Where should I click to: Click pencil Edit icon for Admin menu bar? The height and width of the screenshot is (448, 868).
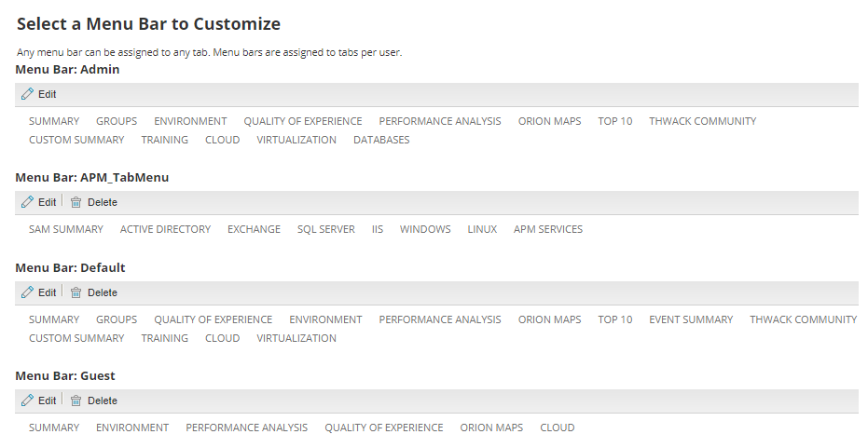pyautogui.click(x=28, y=94)
